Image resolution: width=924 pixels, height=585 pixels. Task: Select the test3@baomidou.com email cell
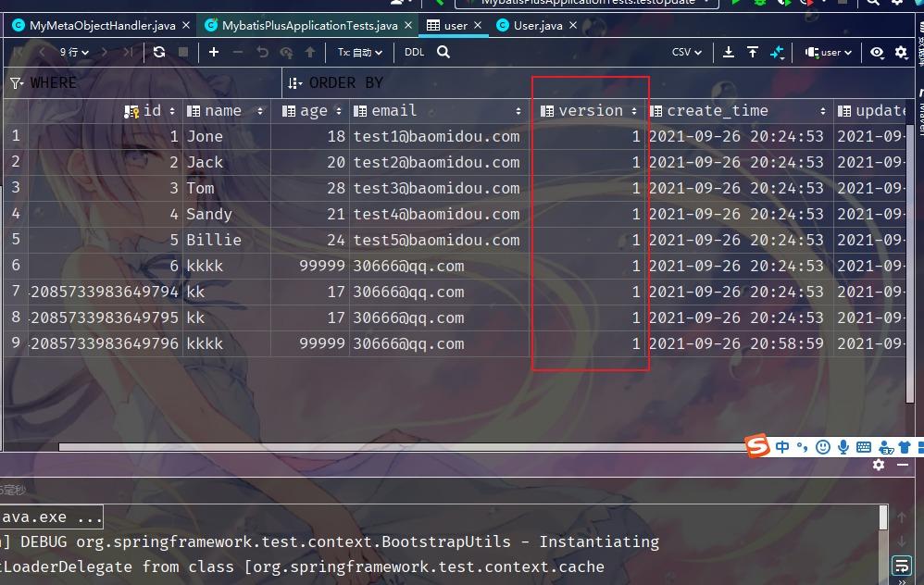tap(439, 188)
